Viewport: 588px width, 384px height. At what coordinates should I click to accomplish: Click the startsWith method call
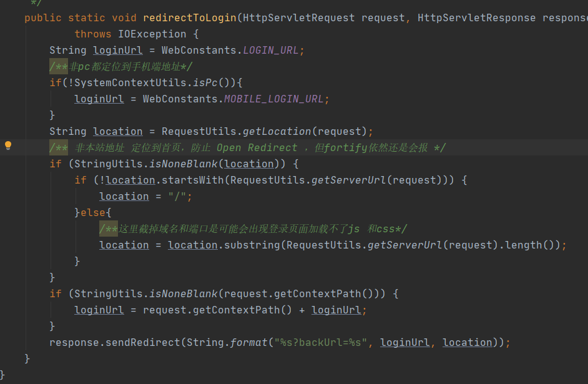(192, 180)
